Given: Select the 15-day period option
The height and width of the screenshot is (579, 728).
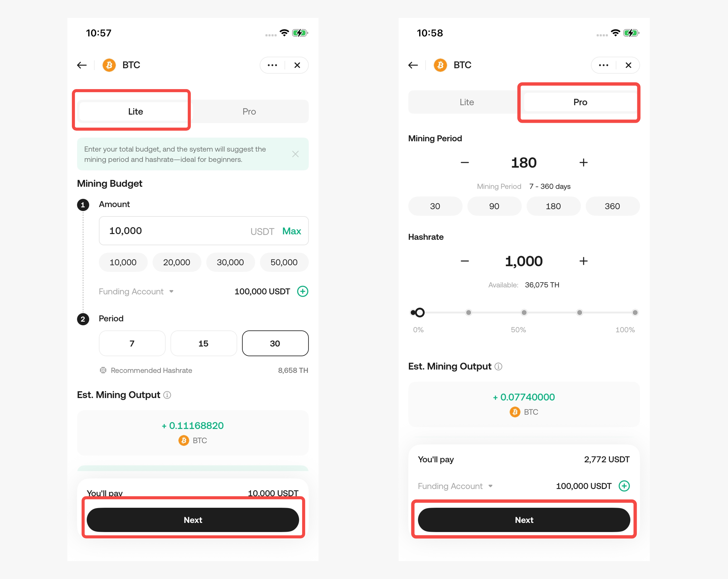Looking at the screenshot, I should (204, 343).
